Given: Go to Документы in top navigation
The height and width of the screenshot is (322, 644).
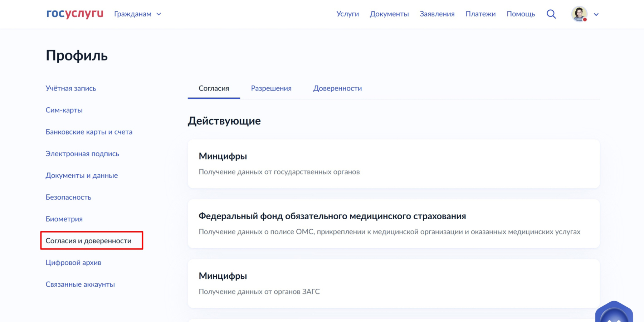Looking at the screenshot, I should (389, 14).
